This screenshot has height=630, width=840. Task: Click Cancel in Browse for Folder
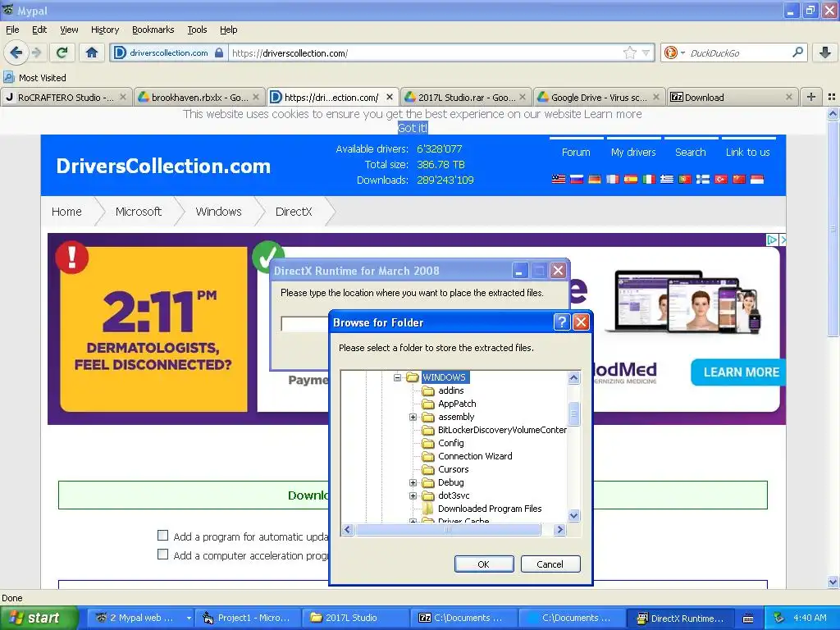point(550,564)
